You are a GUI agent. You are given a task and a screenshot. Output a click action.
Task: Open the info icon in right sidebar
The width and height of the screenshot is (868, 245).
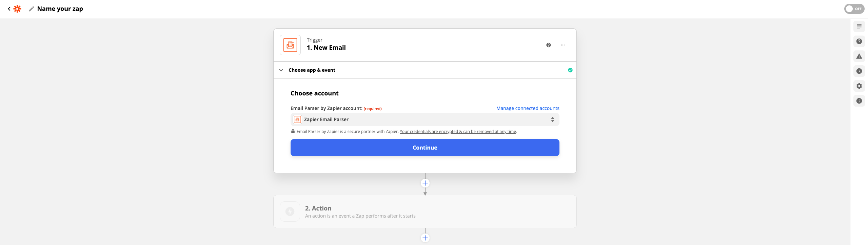coord(859,101)
